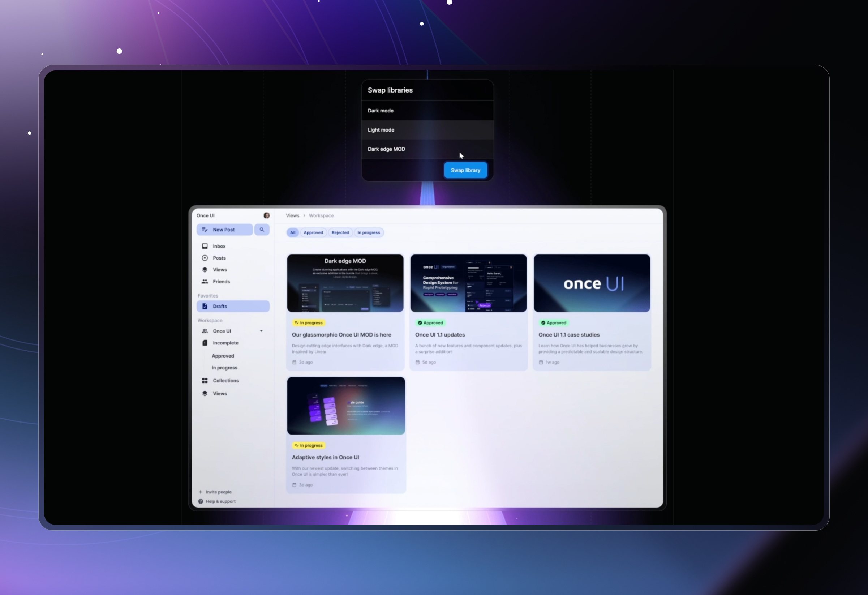Open the Help & support question mark icon
This screenshot has height=595, width=868.
(x=201, y=501)
